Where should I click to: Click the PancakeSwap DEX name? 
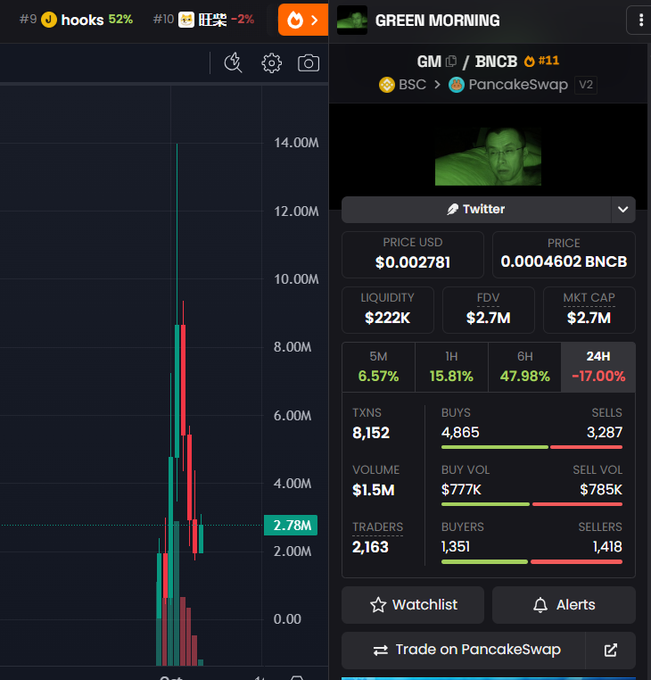(x=518, y=85)
